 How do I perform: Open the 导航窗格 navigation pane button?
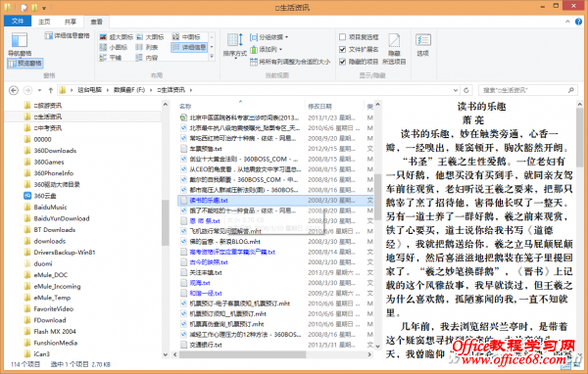pos(20,44)
